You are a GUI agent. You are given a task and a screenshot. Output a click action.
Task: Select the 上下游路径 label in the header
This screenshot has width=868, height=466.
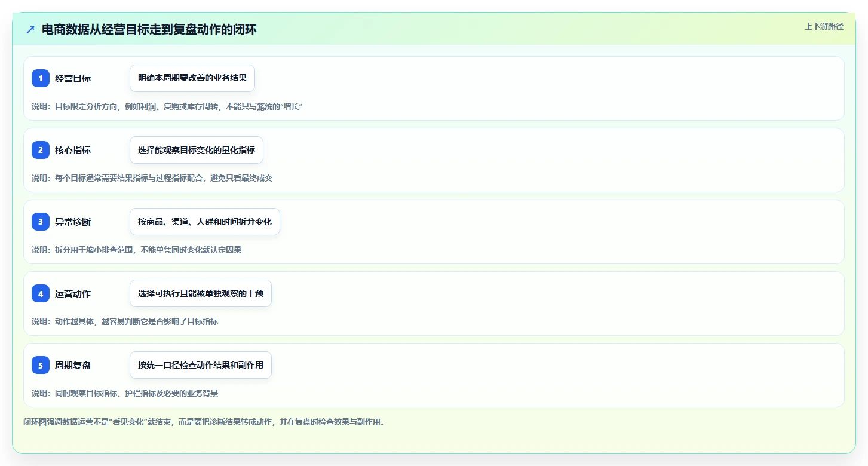tap(824, 26)
